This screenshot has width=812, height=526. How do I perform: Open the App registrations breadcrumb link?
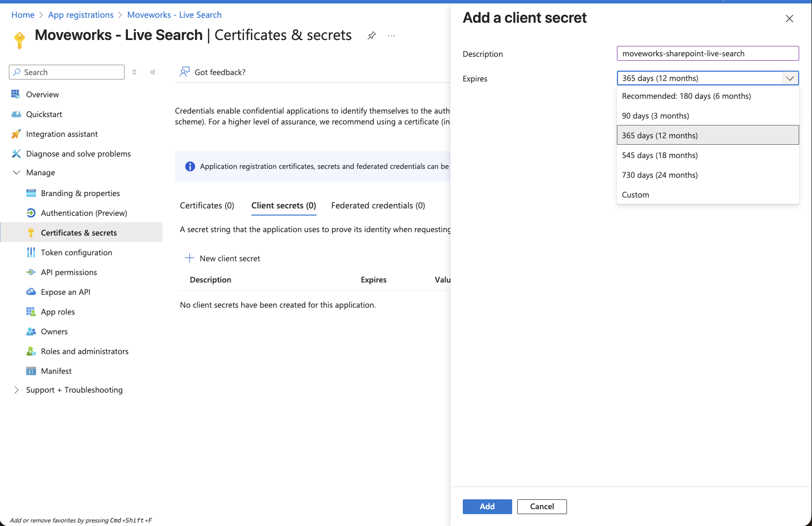pos(81,15)
